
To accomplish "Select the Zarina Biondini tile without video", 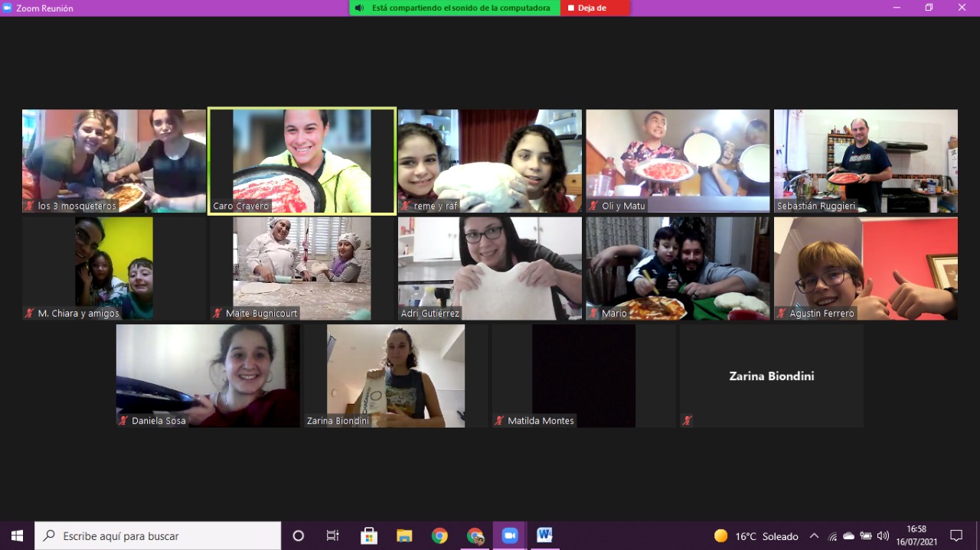I will click(x=772, y=376).
